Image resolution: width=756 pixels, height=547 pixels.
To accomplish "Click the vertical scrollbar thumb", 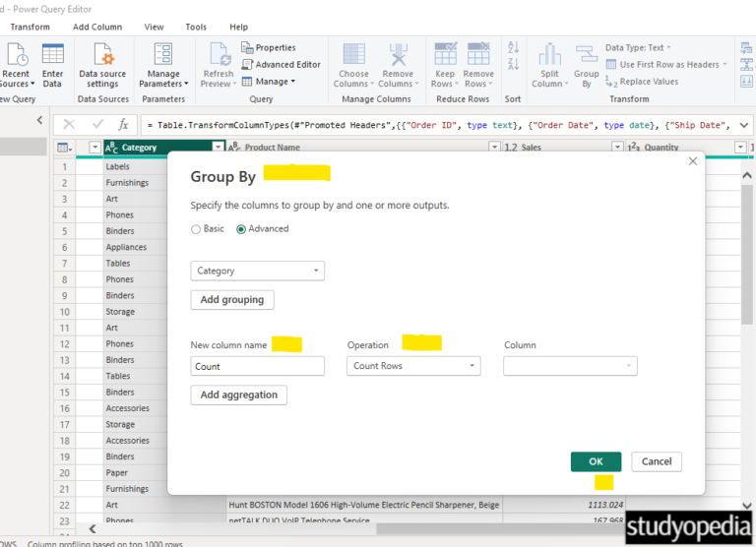I will click(x=747, y=255).
